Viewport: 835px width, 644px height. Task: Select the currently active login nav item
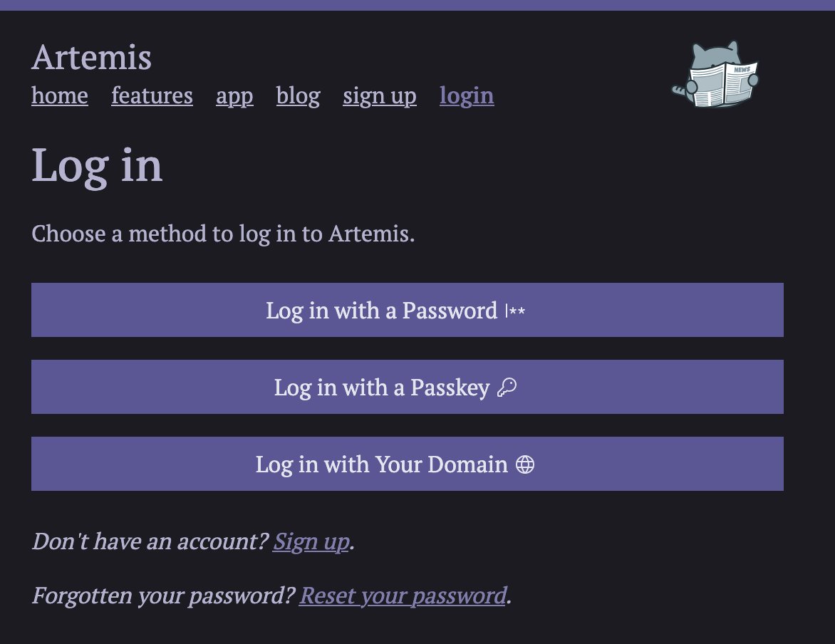tap(467, 95)
